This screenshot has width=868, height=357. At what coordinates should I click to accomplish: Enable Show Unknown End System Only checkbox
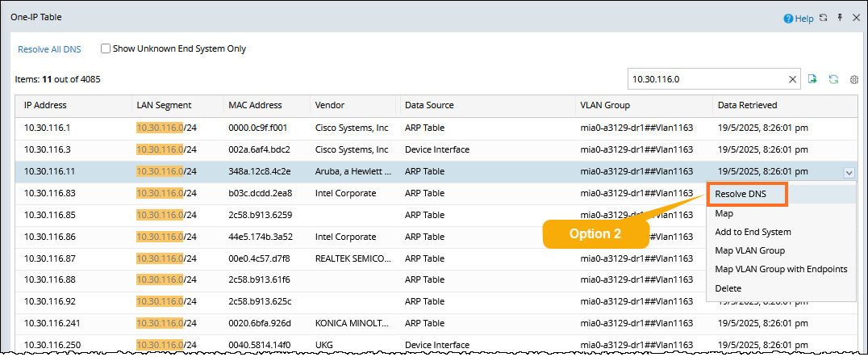[106, 48]
